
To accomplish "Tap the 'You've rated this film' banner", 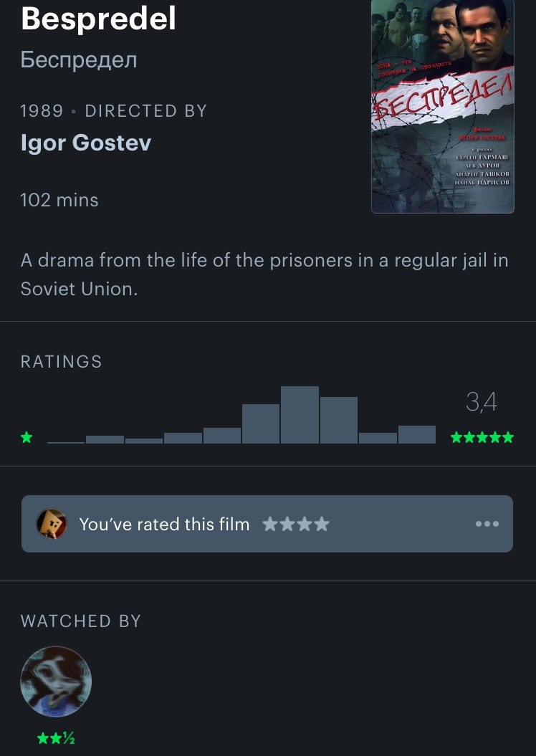I will [267, 524].
